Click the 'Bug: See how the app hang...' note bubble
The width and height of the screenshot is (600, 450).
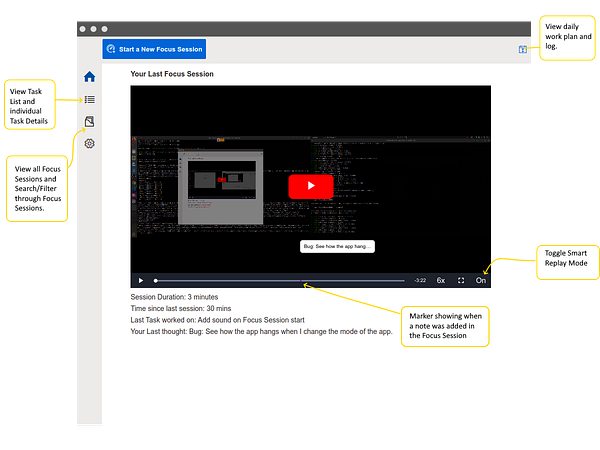[x=337, y=247]
